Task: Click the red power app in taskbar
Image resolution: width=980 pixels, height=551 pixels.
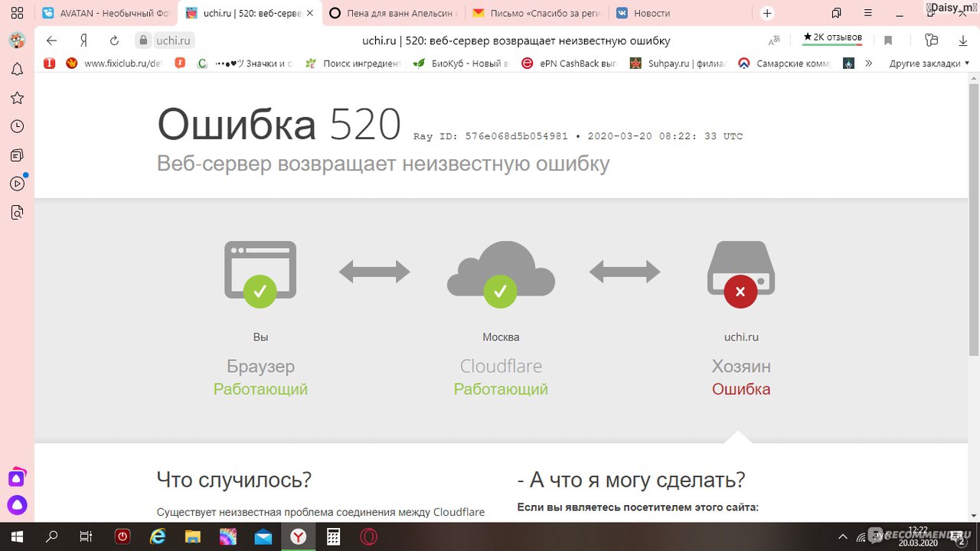Action: 122,536
